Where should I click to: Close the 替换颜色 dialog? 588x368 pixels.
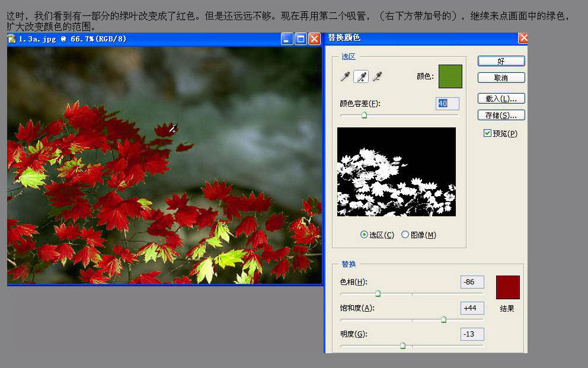click(523, 38)
